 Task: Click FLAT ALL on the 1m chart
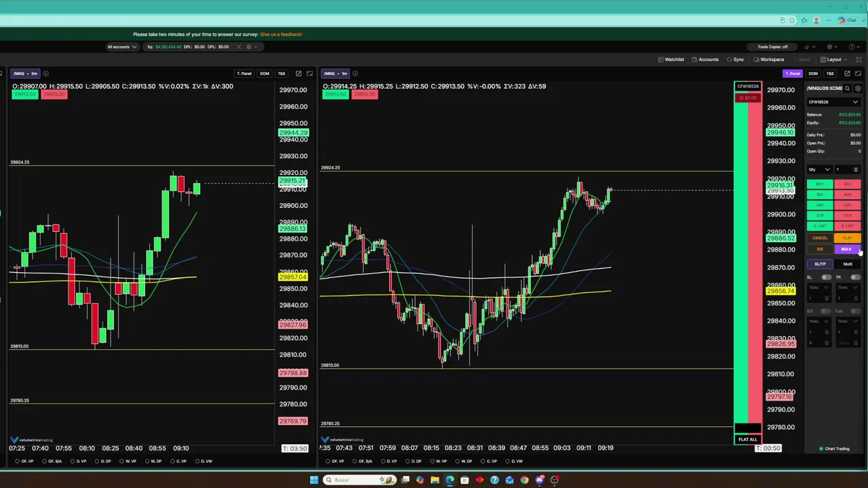[748, 439]
